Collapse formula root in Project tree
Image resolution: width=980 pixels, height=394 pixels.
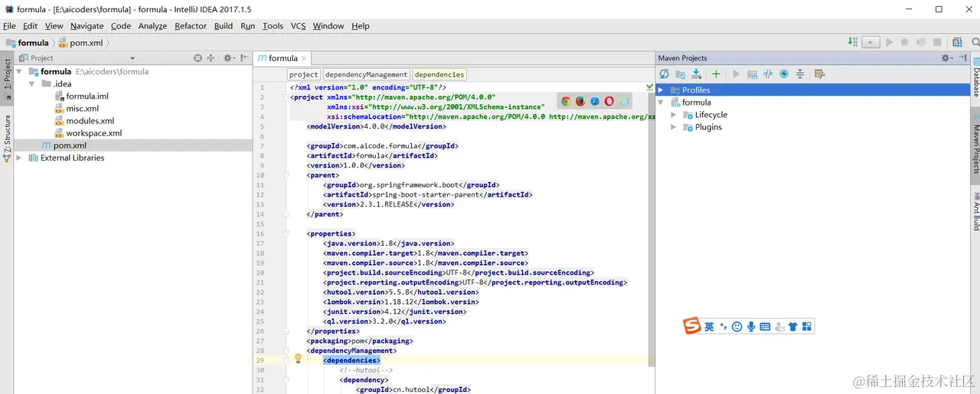[x=19, y=72]
